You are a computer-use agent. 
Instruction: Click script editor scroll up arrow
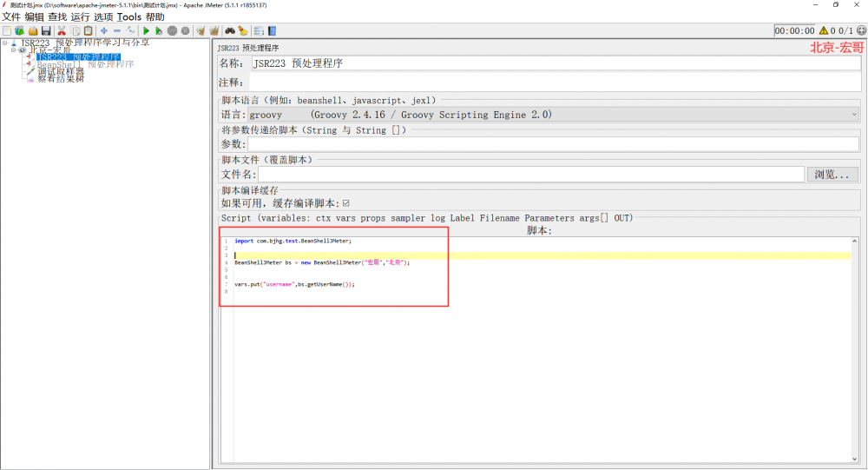coord(855,242)
